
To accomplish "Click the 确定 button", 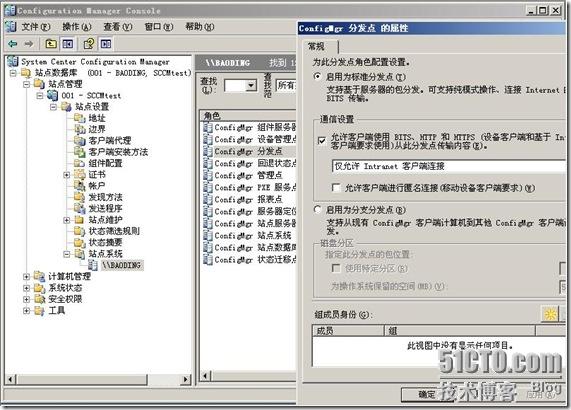I will pyautogui.click(x=426, y=394).
